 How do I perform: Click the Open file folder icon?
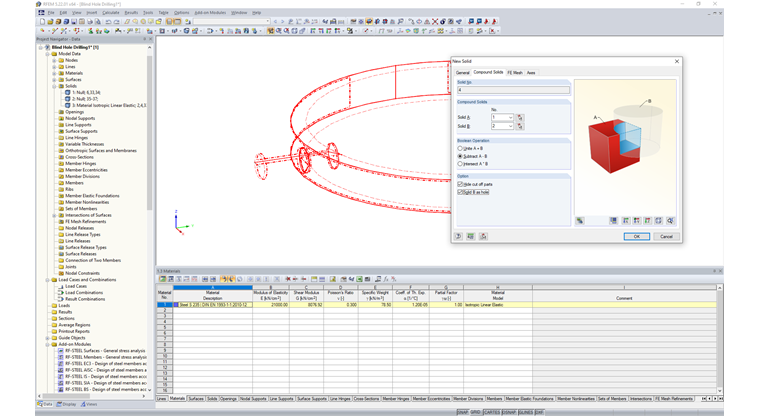click(x=50, y=22)
